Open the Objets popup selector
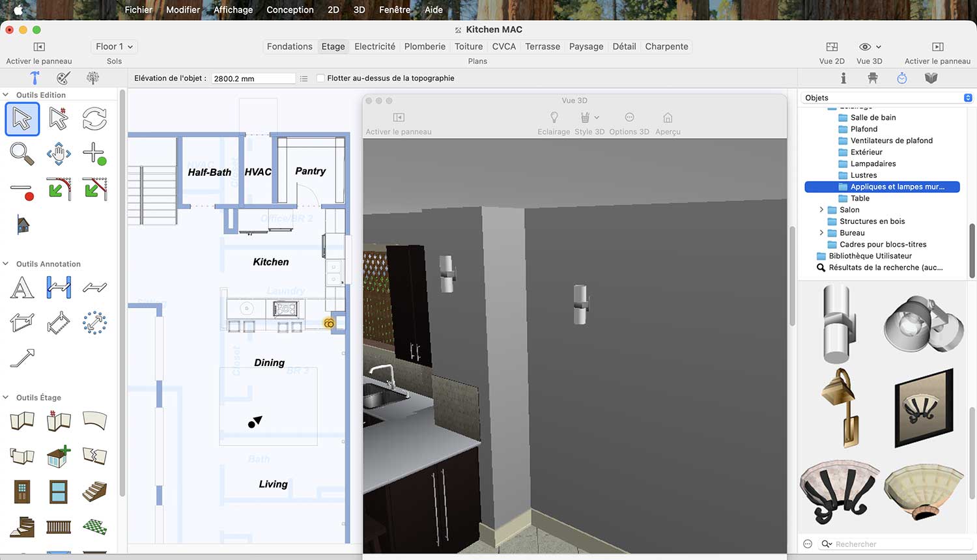977x560 pixels. click(888, 98)
